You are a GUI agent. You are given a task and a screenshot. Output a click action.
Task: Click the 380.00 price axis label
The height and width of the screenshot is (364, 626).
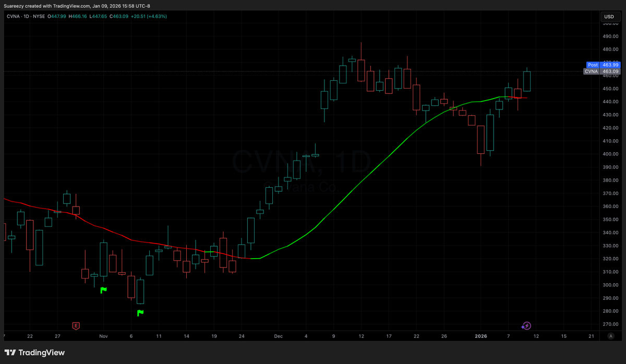[x=610, y=180]
